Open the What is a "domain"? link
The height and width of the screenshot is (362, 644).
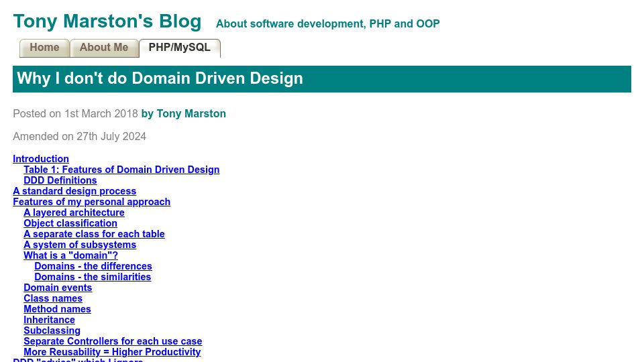point(70,255)
